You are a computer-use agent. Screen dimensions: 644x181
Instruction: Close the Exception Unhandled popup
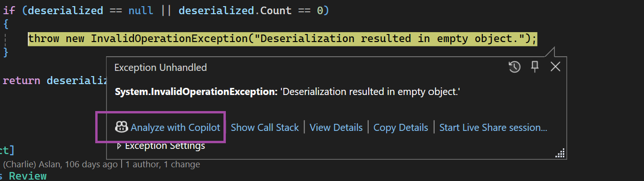[555, 67]
